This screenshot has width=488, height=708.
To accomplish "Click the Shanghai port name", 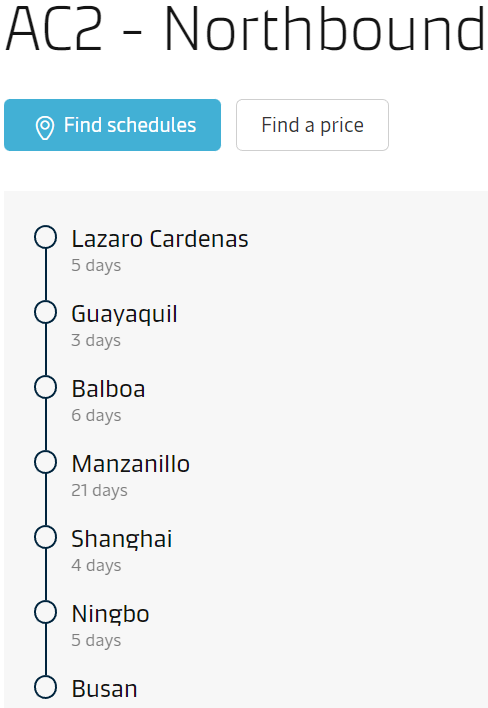I will click(x=121, y=539).
